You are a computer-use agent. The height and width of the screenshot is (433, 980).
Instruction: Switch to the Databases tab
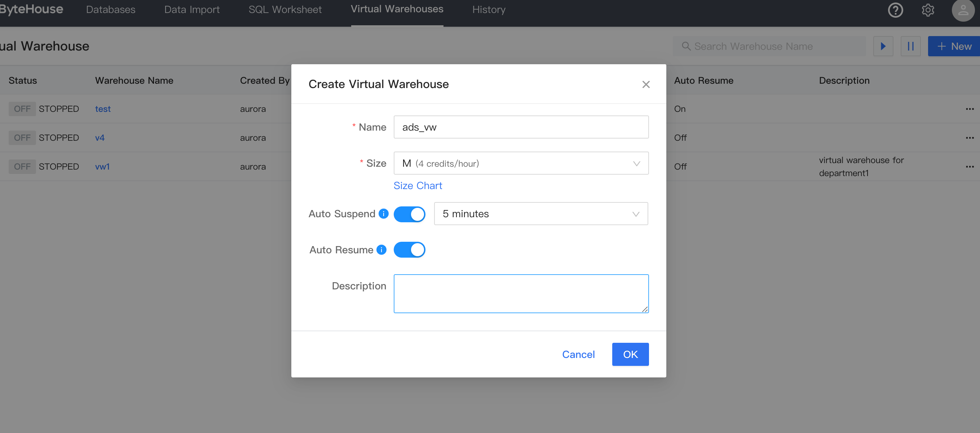pos(111,9)
